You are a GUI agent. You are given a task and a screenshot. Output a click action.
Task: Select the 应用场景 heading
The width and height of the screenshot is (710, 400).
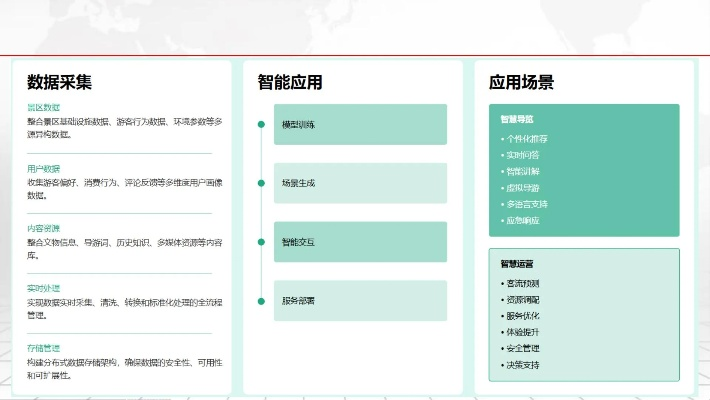tap(521, 82)
